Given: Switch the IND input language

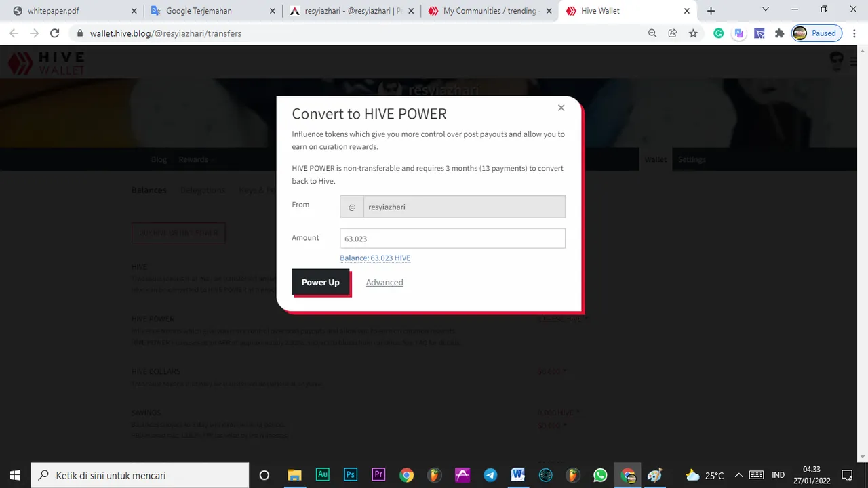Looking at the screenshot, I should click(x=778, y=475).
